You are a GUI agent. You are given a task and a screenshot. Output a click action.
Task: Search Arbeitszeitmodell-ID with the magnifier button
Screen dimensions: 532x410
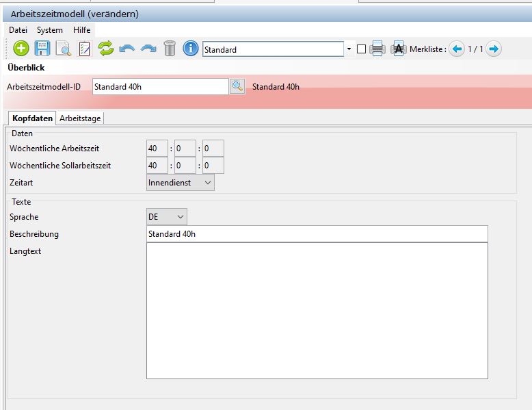pyautogui.click(x=237, y=86)
